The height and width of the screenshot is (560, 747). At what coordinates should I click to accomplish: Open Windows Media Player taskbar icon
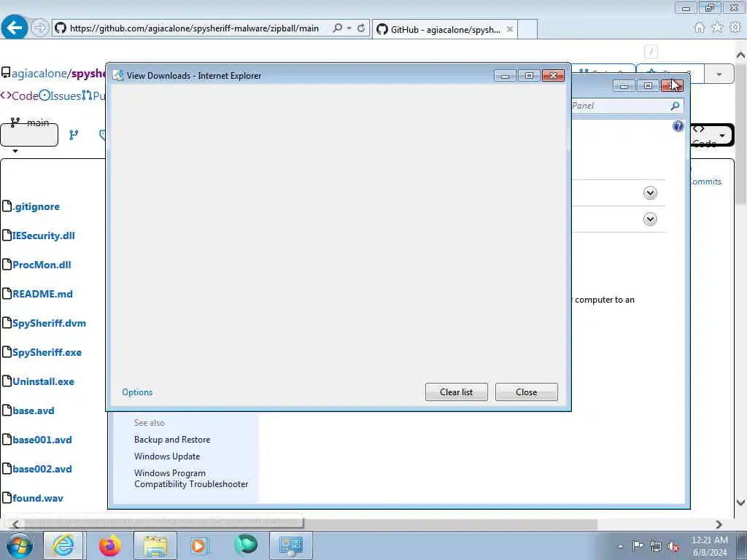[x=199, y=545]
